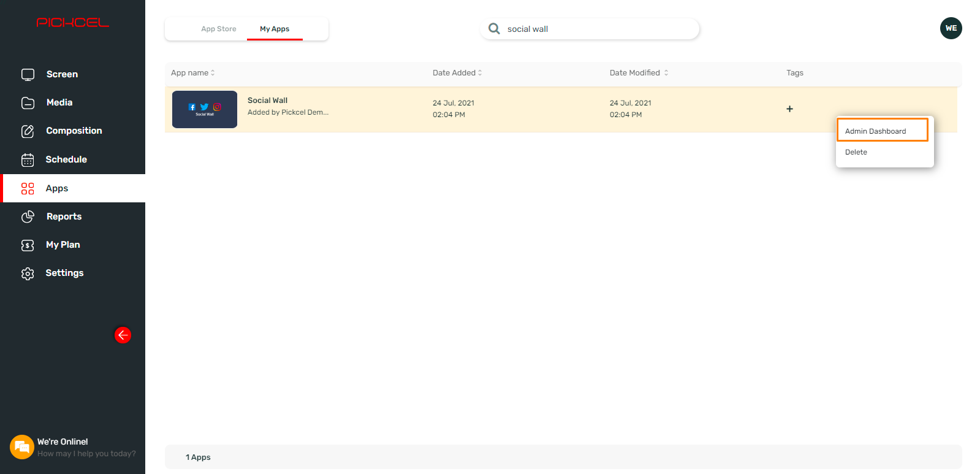The image size is (980, 474).
Task: Sort by App name column
Action: [193, 72]
